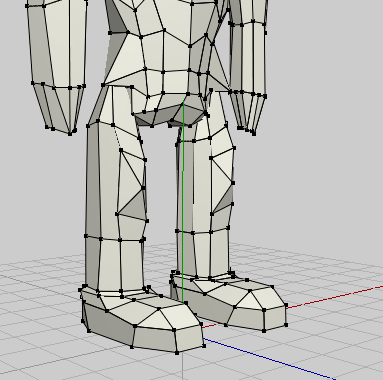Click the red X axis line
The height and width of the screenshot is (380, 383).
click(x=334, y=297)
